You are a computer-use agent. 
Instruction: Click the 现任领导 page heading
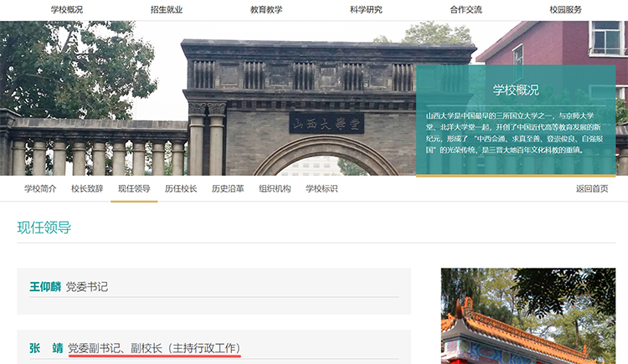point(44,228)
